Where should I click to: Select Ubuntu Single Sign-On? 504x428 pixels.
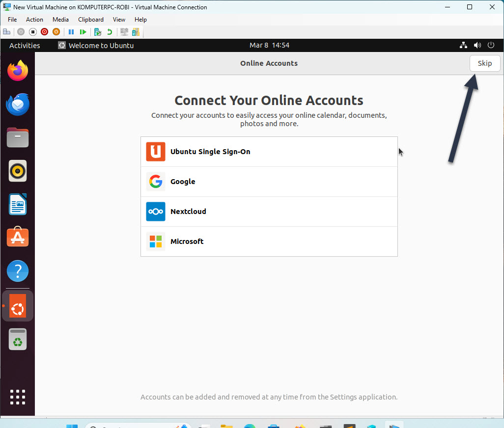tap(269, 152)
